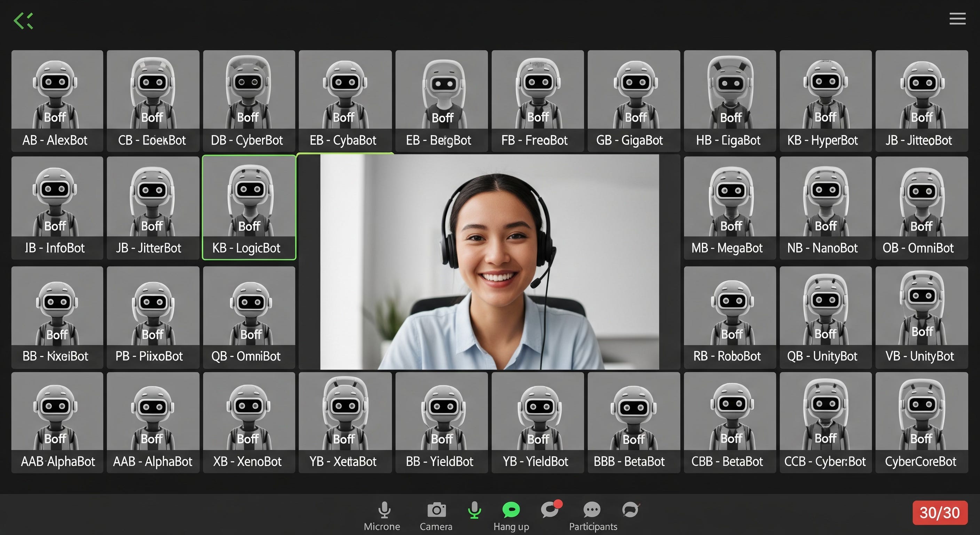Mute the green microphone icon
The image size is (980, 535).
click(x=474, y=510)
